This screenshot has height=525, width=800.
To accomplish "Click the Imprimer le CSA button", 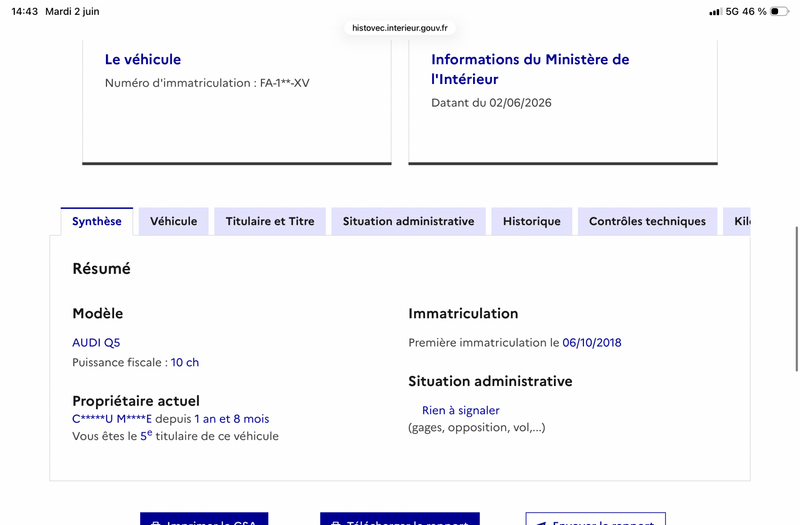I will 204,519.
